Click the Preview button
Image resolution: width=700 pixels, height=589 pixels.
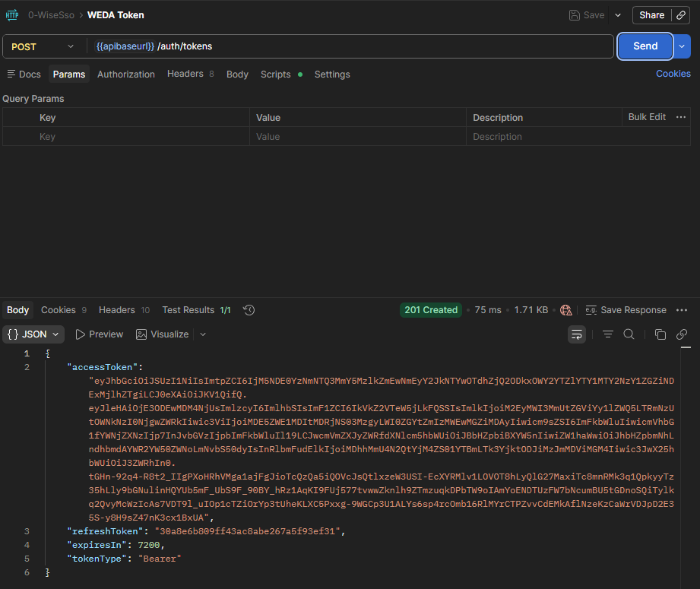(x=99, y=334)
